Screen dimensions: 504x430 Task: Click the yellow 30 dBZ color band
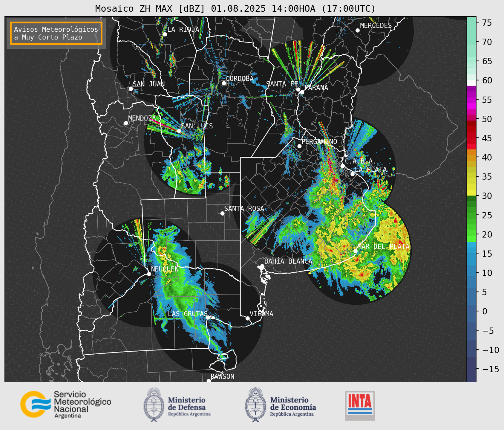pyautogui.click(x=471, y=193)
